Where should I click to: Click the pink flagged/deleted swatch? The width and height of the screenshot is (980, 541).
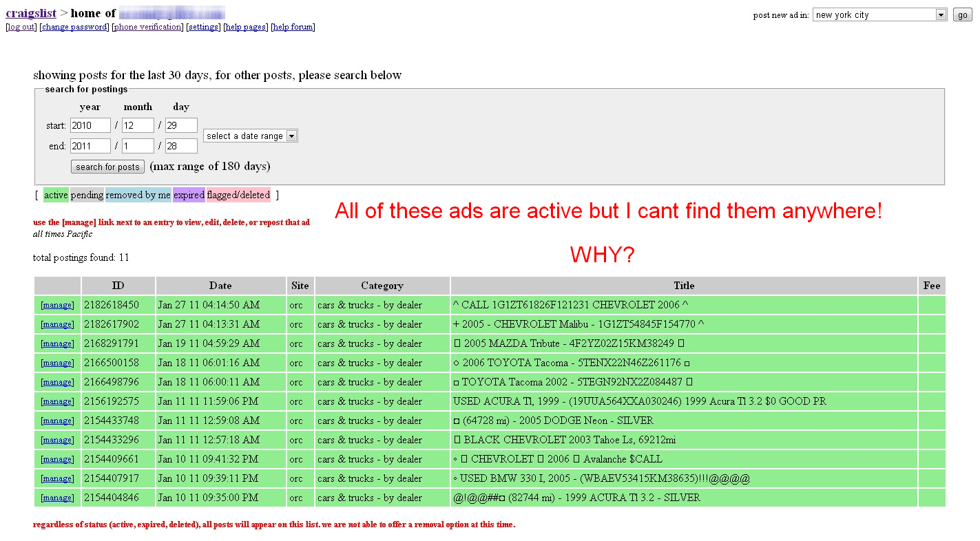click(x=238, y=195)
